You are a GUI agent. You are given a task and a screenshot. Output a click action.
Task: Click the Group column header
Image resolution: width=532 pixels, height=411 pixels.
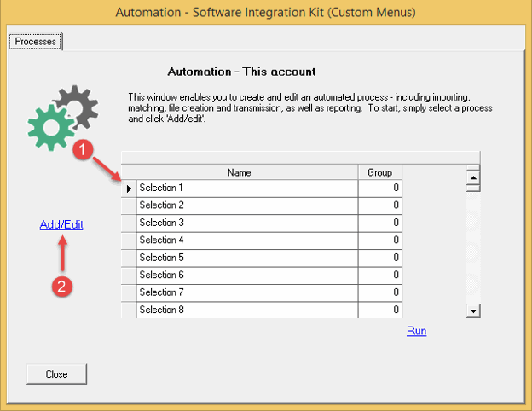pyautogui.click(x=380, y=172)
